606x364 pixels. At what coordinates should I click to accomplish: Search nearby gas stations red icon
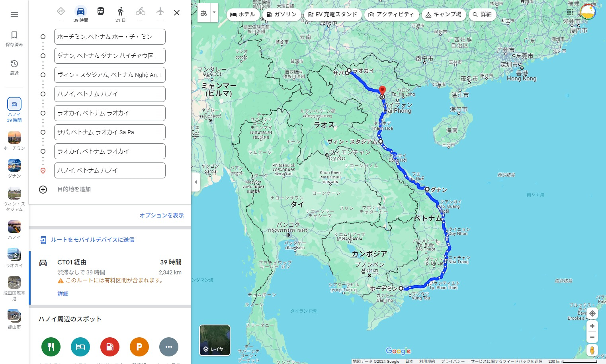(110, 347)
